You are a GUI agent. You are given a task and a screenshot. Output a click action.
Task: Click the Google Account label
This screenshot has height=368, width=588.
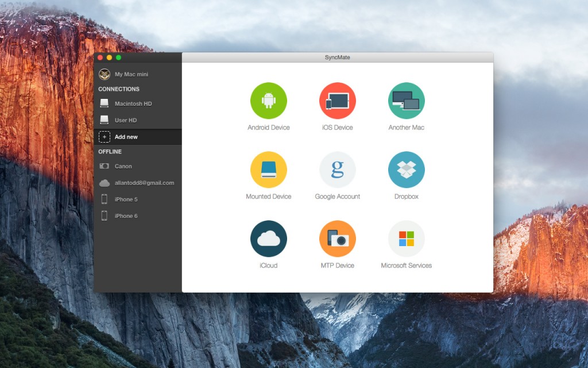338,197
